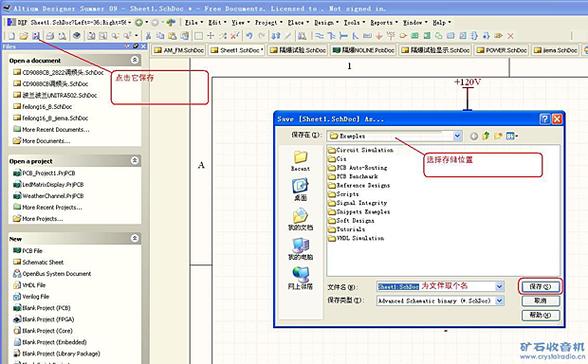Click the file name input field

point(436,287)
